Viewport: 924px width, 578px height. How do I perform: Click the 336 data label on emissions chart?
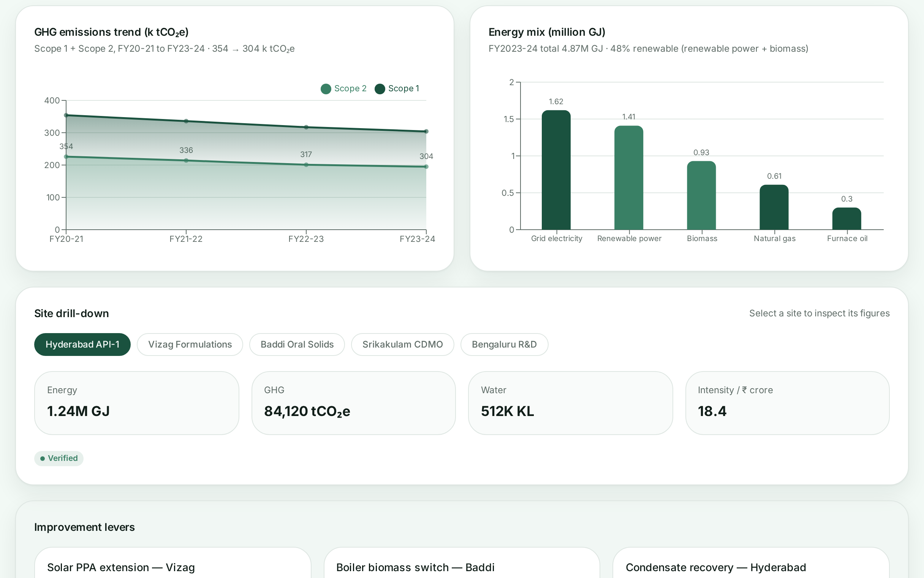(186, 150)
